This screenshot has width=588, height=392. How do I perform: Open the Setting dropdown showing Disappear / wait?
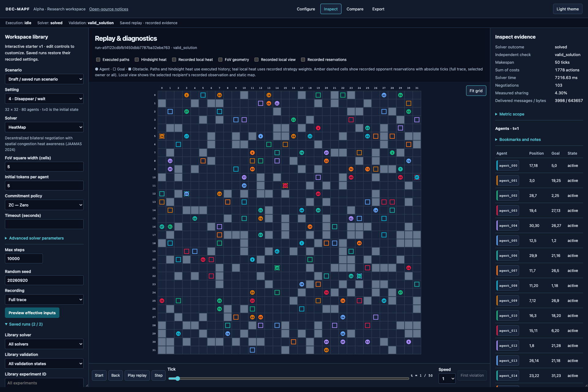click(44, 99)
